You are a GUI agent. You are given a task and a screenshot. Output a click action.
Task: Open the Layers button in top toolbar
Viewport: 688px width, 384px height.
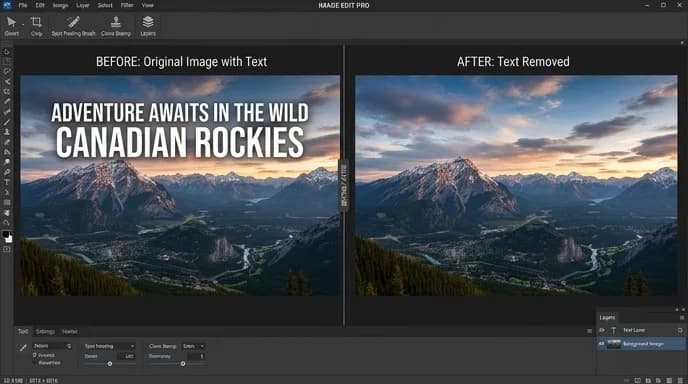(148, 25)
